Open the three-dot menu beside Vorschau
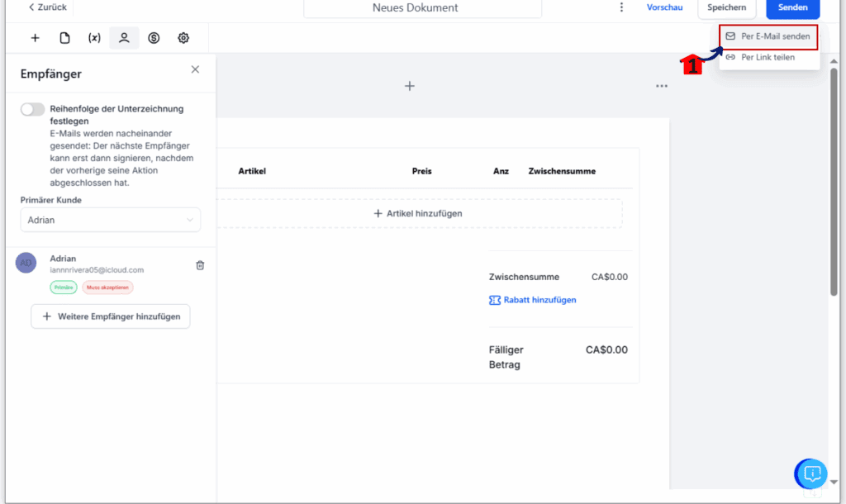Image resolution: width=846 pixels, height=504 pixels. click(x=621, y=7)
